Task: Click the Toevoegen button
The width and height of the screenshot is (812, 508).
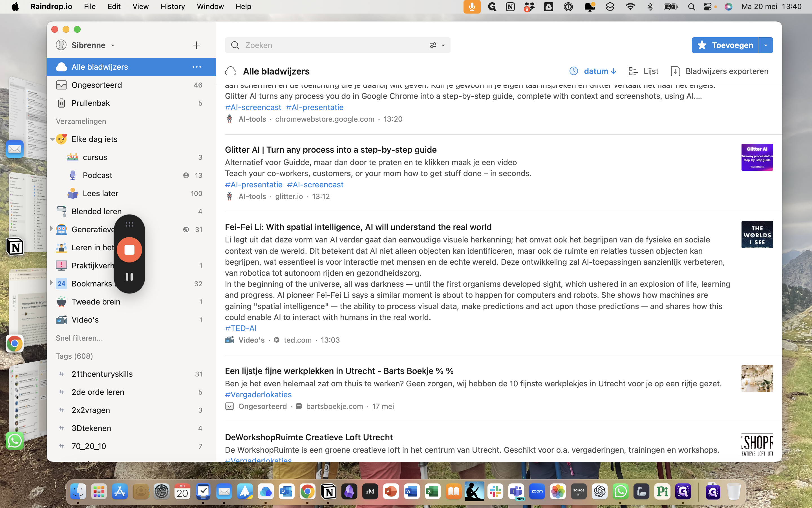Action: 725,45
